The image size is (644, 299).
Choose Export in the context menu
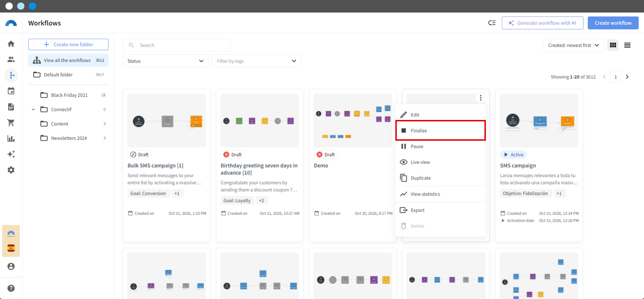pos(440,210)
